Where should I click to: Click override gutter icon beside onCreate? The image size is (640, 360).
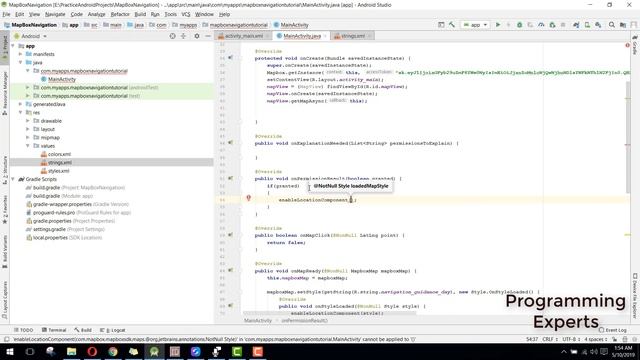230,58
